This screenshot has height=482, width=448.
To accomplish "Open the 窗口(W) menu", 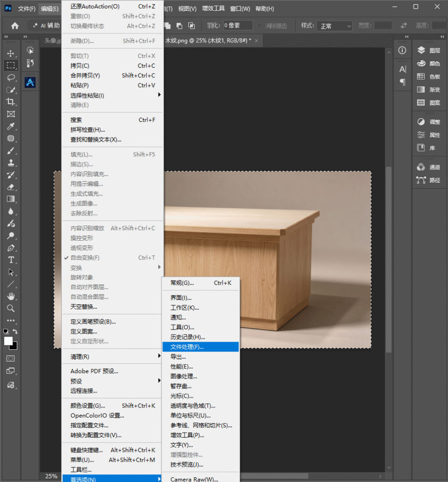I will point(240,8).
